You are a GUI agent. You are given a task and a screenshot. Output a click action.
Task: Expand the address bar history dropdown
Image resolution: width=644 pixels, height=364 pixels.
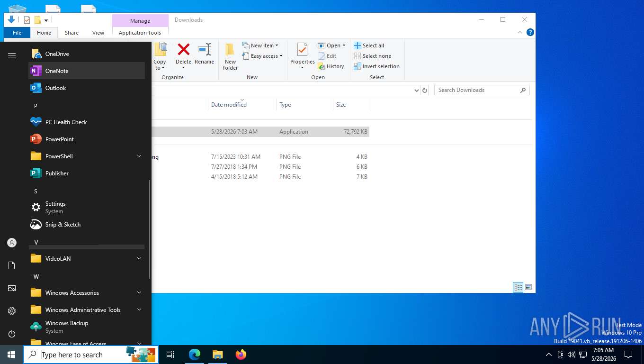(417, 90)
